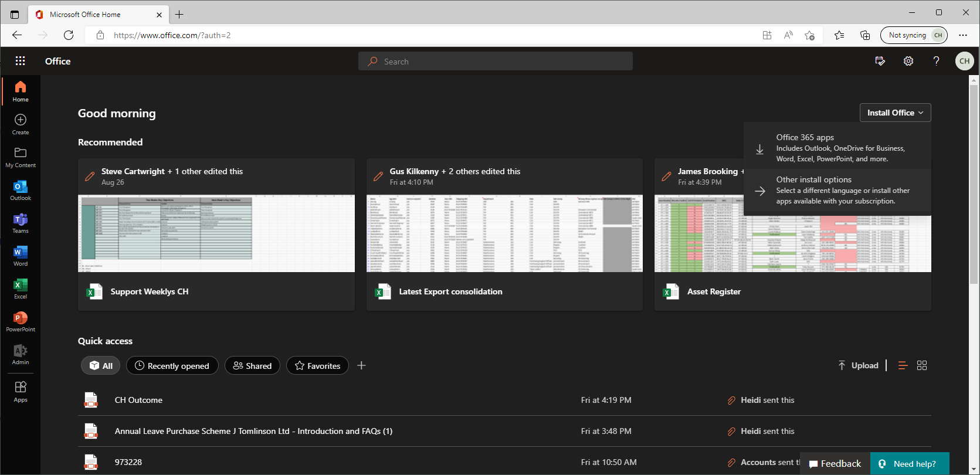Image resolution: width=980 pixels, height=475 pixels.
Task: Launch Excel from the sidebar
Action: [21, 289]
